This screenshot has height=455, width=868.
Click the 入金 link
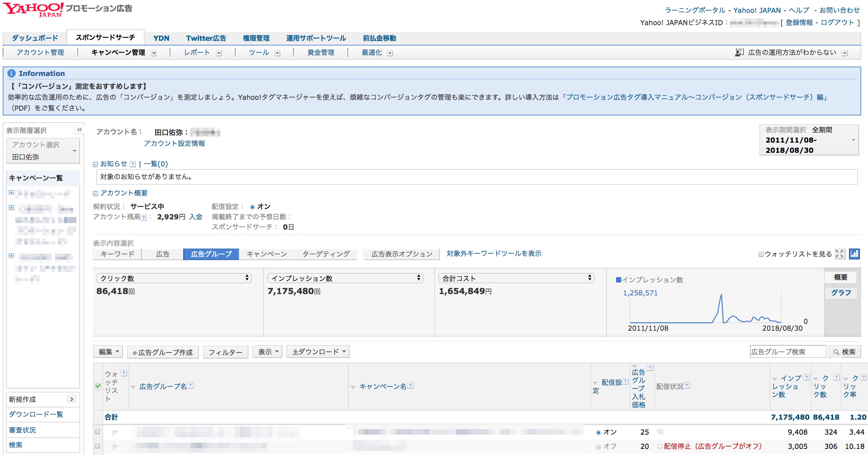(x=196, y=217)
